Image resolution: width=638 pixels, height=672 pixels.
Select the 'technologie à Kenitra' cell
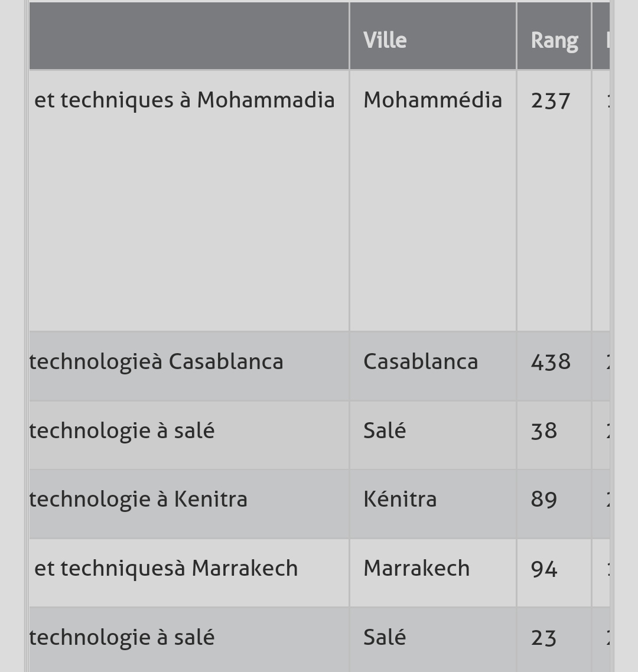138,499
